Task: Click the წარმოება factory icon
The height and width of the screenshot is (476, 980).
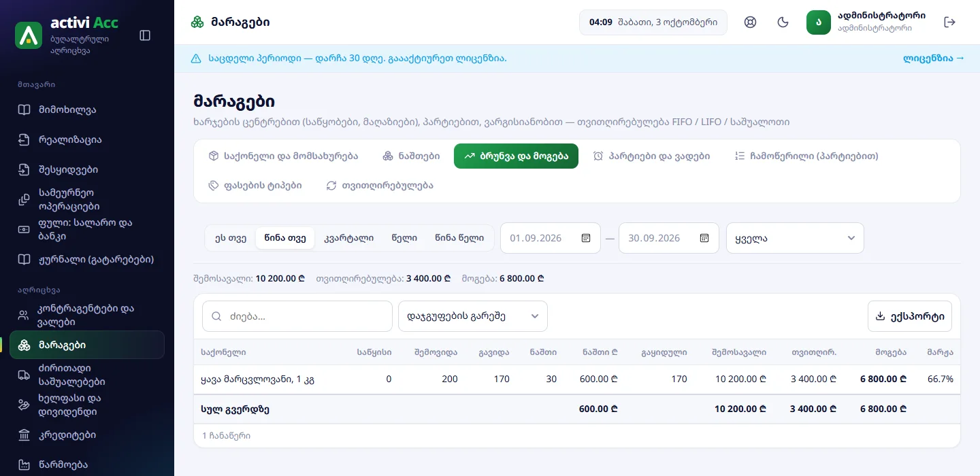Action: coord(24,465)
